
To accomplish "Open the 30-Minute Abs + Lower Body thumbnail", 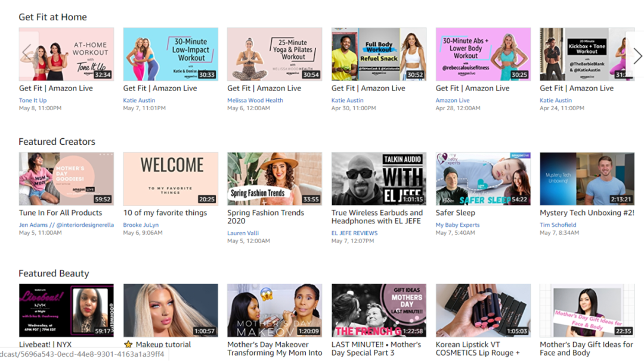I will 483,54.
